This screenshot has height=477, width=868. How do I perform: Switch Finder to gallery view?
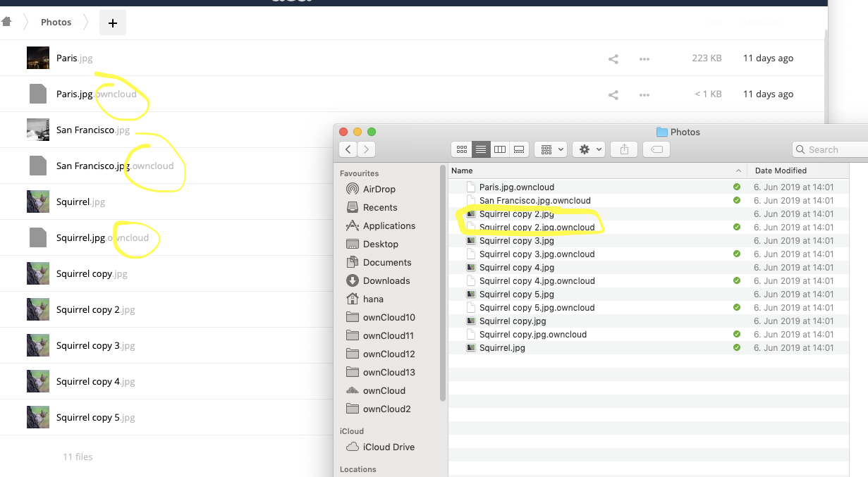[x=520, y=149]
